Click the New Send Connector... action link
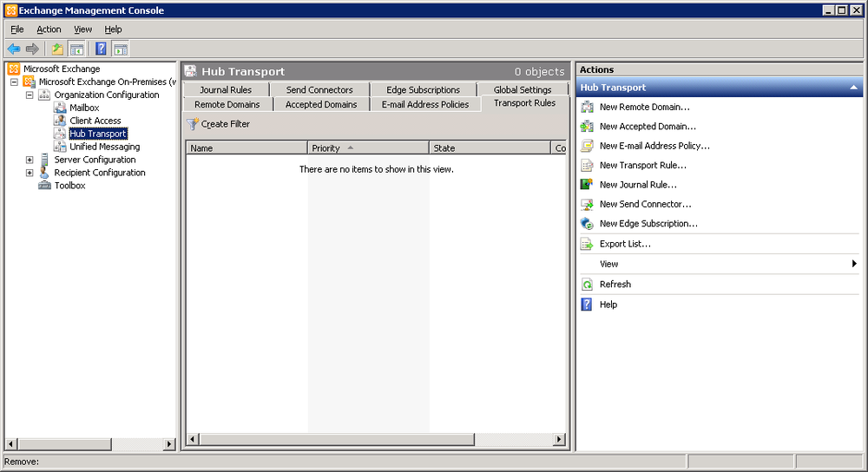Viewport: 868px width, 472px height. [646, 204]
